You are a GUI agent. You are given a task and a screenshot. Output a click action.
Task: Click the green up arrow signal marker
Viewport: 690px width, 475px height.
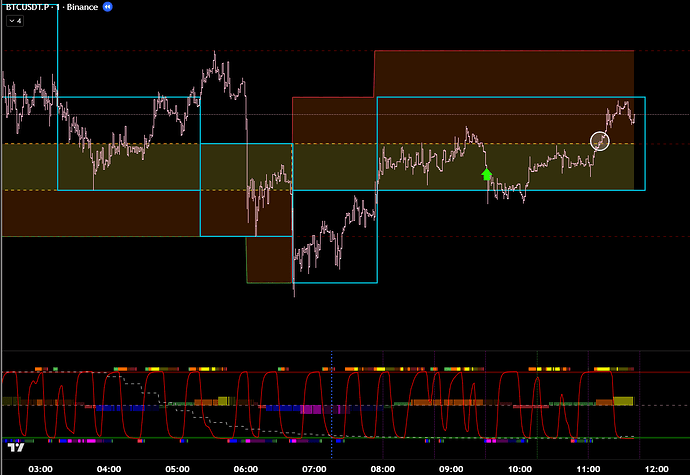[x=487, y=174]
